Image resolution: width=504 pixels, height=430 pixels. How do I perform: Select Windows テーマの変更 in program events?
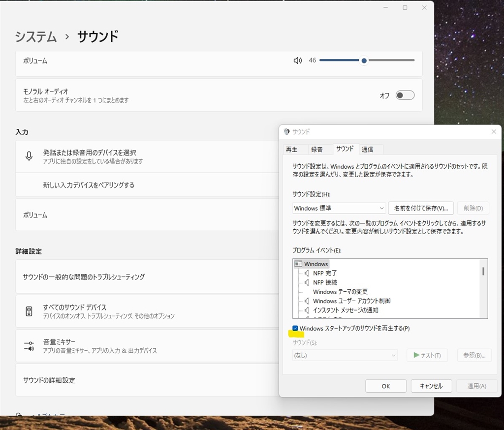(x=340, y=292)
